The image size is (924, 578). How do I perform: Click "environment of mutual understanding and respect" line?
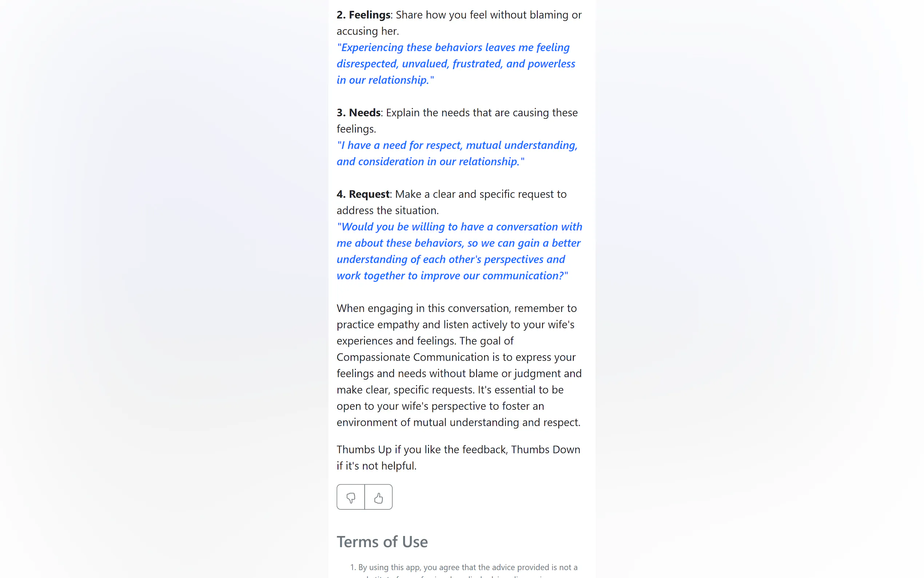[x=458, y=423]
